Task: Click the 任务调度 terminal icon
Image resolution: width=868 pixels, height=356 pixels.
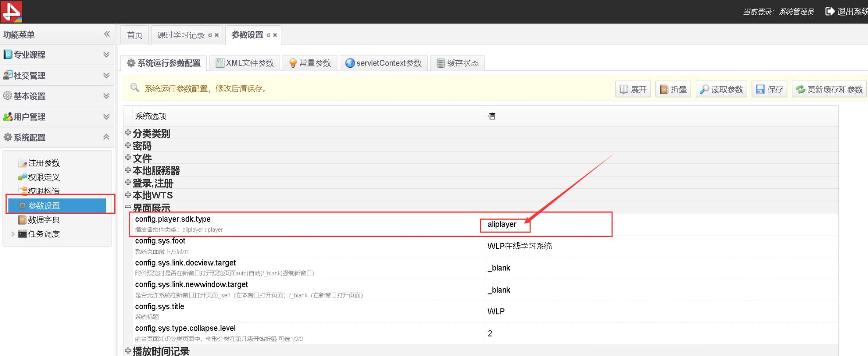Action: [22, 234]
